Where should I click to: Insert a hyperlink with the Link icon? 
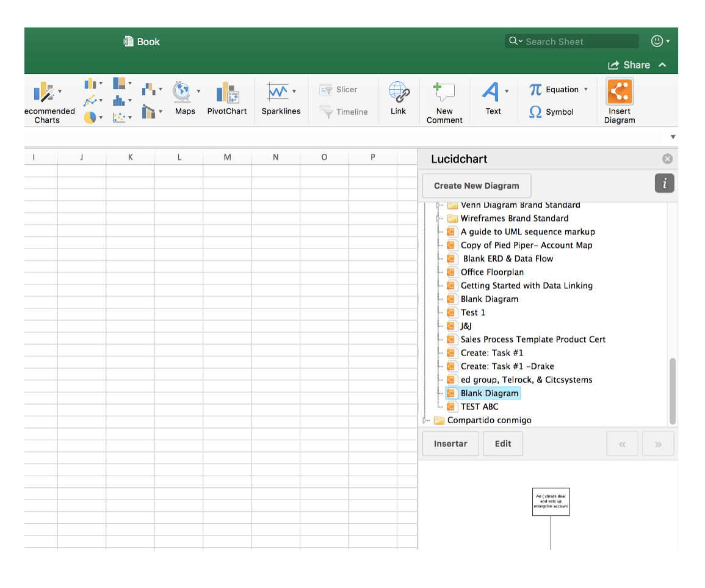pos(399,92)
